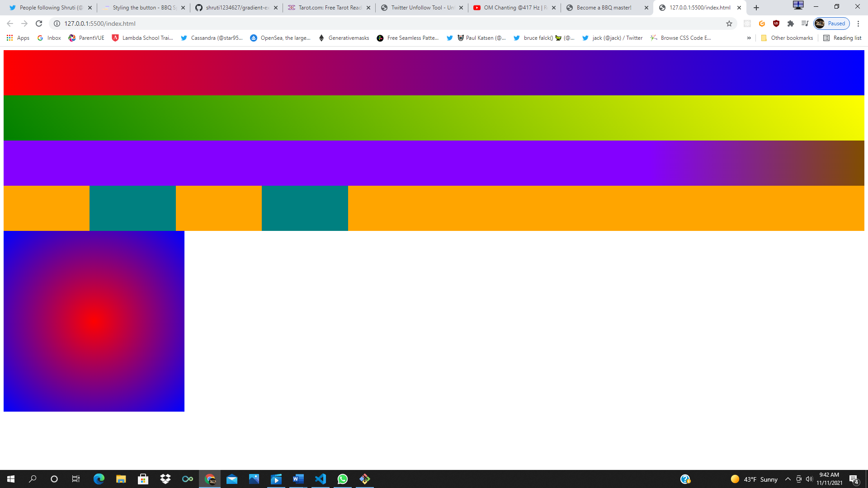Open the Paused profile button
The image size is (868, 488).
(x=832, y=23)
